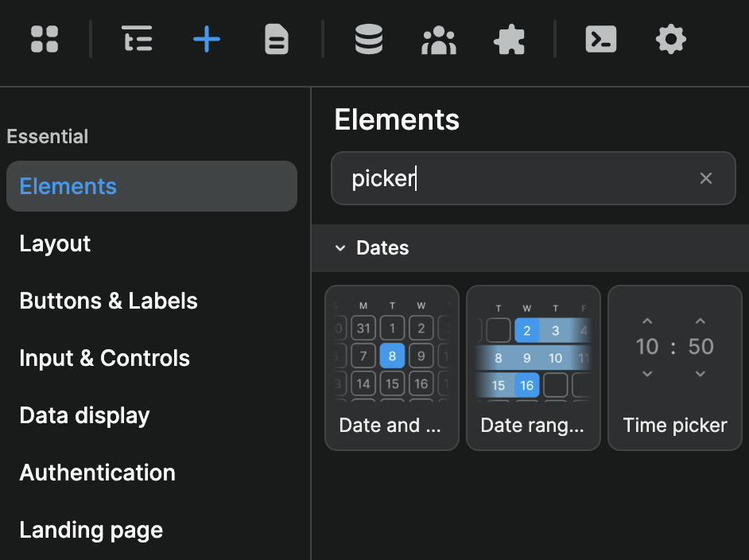Viewport: 749px width, 560px height.
Task: Open the apps grid panel
Action: pos(44,39)
